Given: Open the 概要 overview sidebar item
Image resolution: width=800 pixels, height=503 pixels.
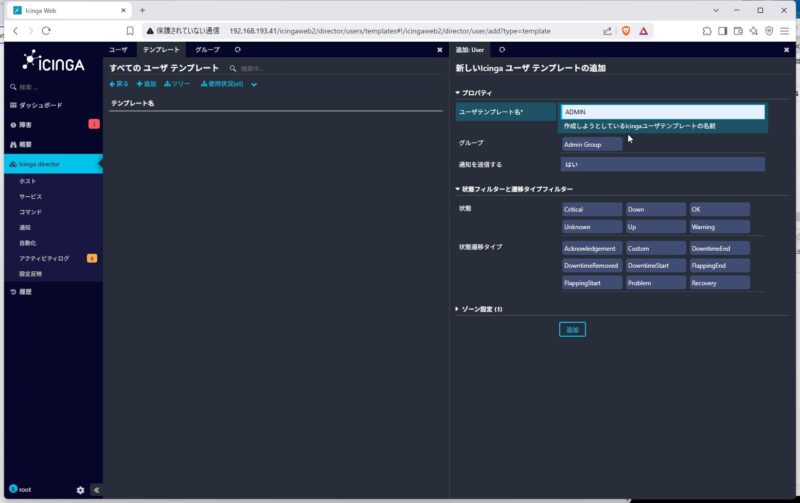Looking at the screenshot, I should point(25,144).
